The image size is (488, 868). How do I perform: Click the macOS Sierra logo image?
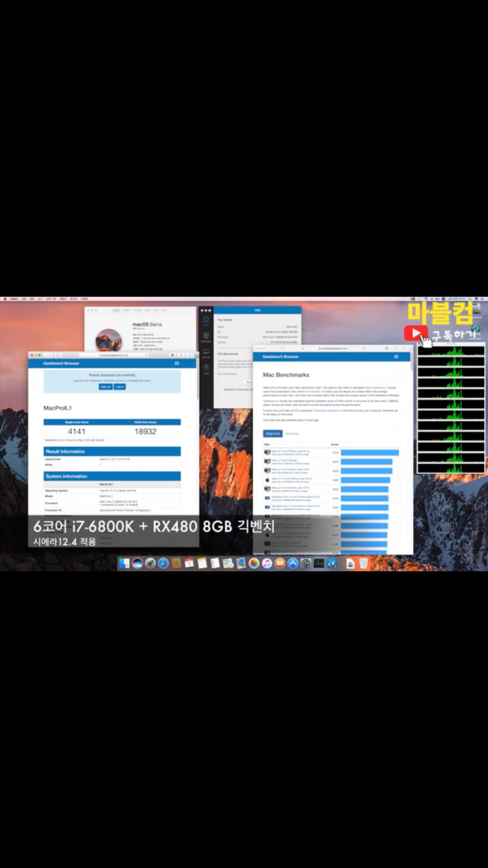(x=109, y=341)
